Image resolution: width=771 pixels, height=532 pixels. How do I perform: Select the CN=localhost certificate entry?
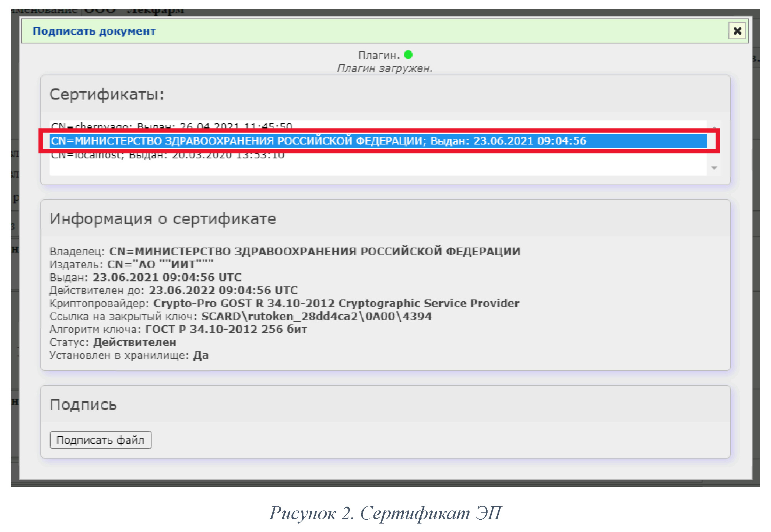[x=168, y=156]
